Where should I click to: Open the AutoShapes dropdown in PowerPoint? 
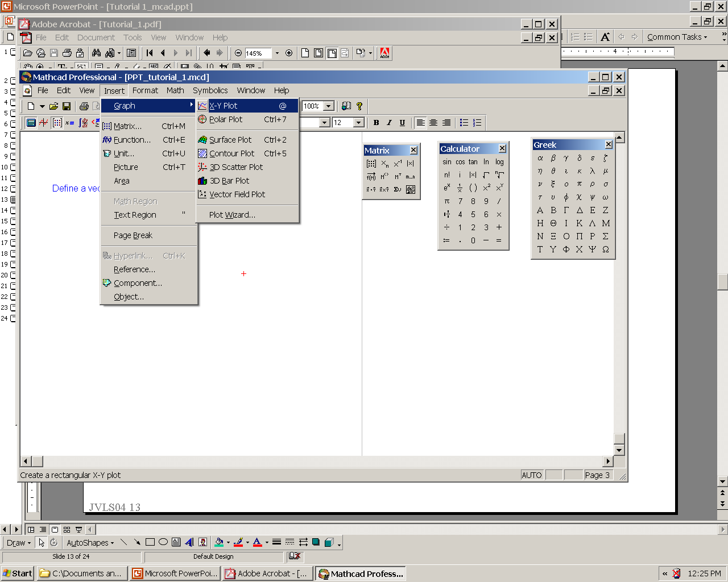(90, 543)
